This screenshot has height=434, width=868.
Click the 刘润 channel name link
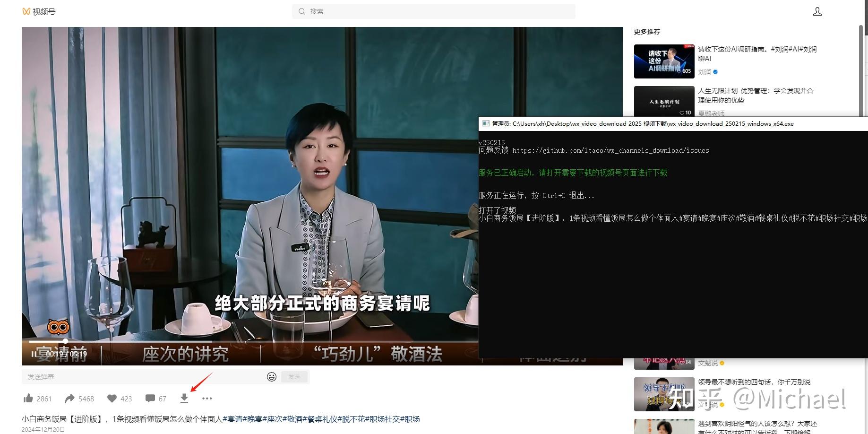pos(705,72)
